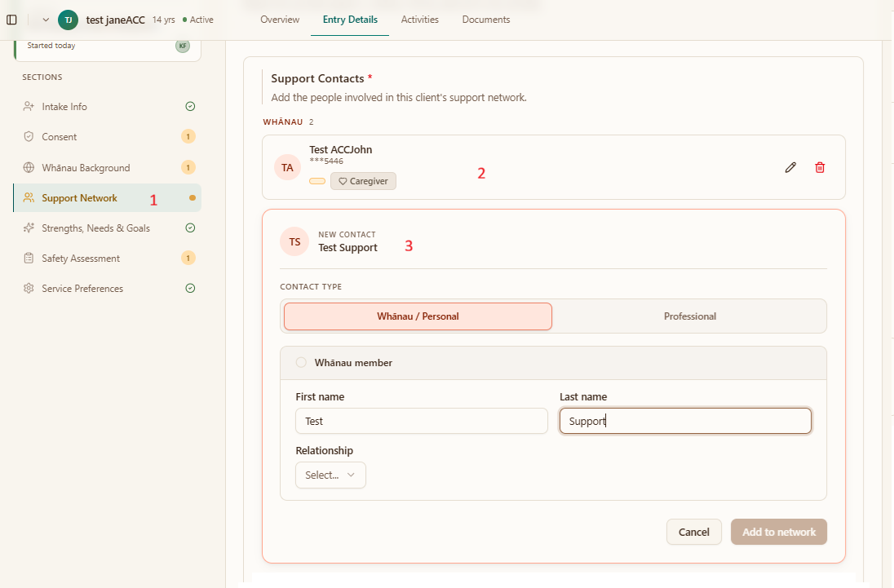
Task: Open the Documents tab
Action: [486, 20]
